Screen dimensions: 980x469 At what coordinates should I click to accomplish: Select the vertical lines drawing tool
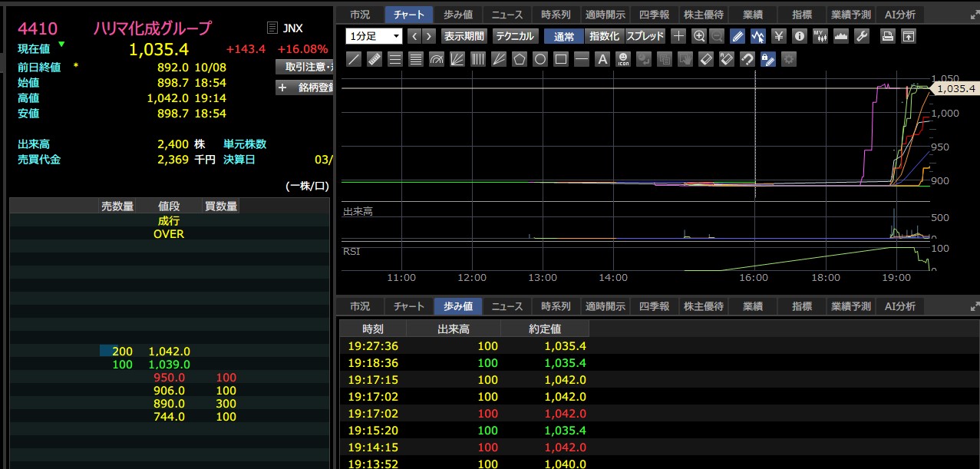tap(477, 59)
